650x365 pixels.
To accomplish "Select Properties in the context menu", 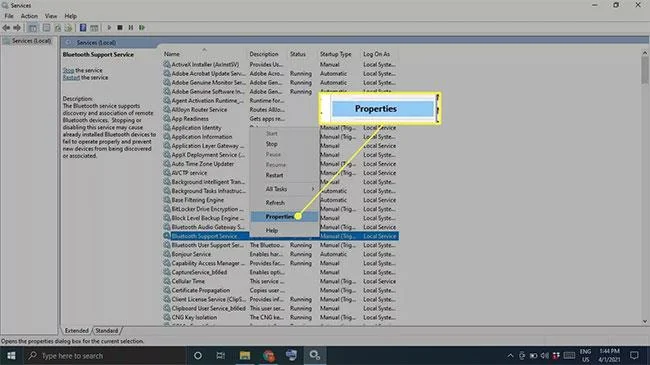I will [x=284, y=217].
